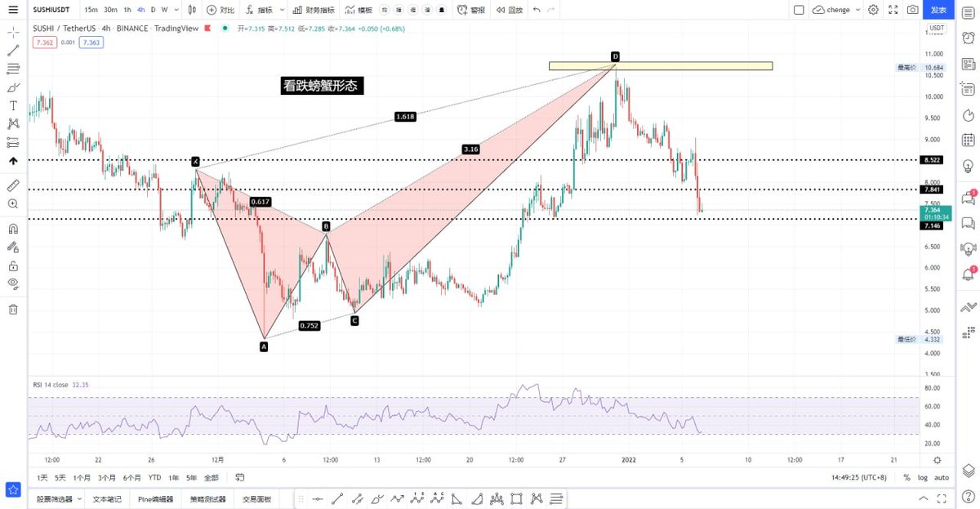Select the D daily timeframe
980x509 pixels.
coord(153,10)
